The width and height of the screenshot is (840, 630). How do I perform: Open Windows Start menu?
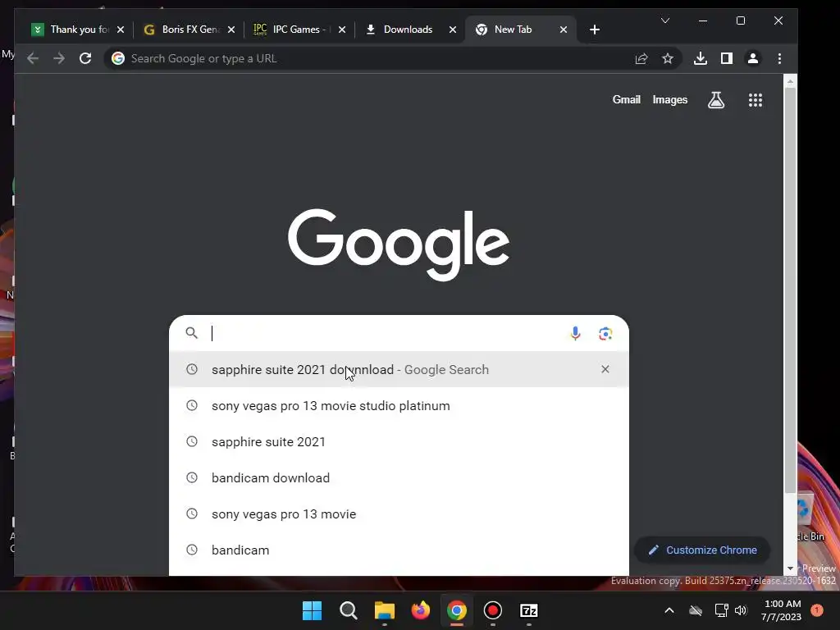[313, 610]
